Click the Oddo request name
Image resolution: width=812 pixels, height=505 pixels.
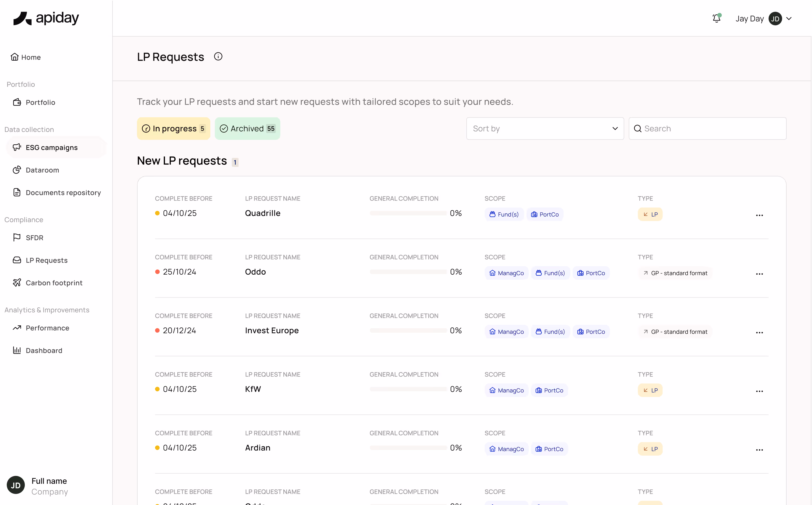pos(255,272)
